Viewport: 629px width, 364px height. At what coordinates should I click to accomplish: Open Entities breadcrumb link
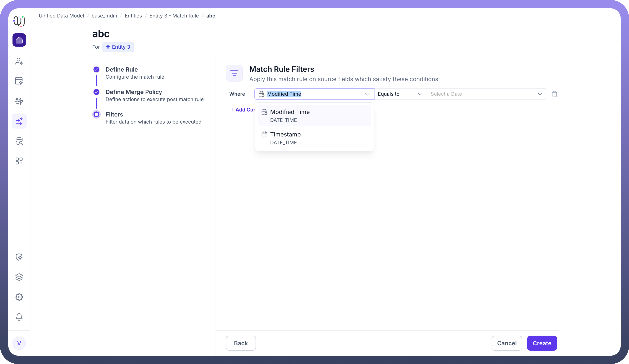133,16
